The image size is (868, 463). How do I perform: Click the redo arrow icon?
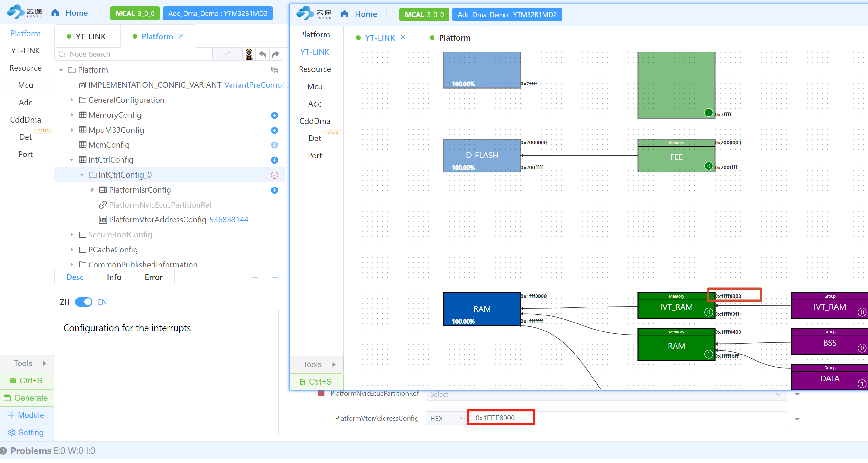pos(276,54)
